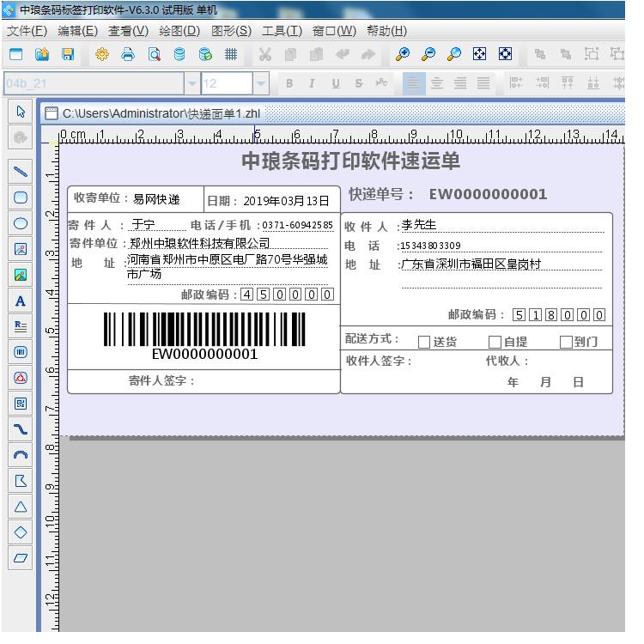Select the recipient name 李先生
Viewport: 644px width, 644px height.
coord(419,225)
